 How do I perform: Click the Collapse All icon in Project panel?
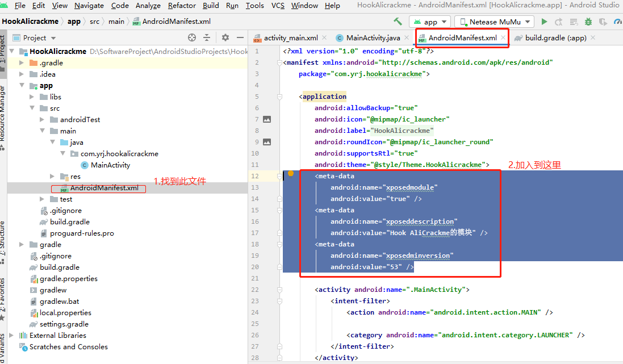207,37
